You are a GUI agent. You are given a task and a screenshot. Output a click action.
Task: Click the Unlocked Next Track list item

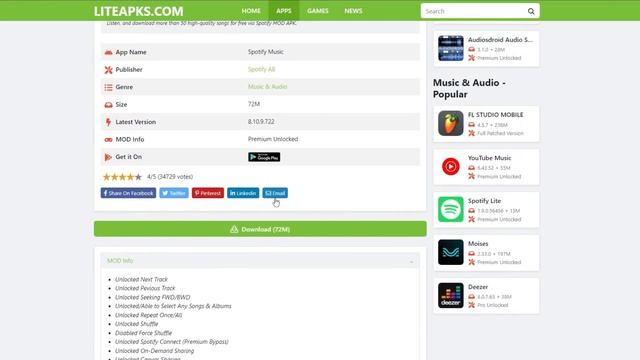pyautogui.click(x=141, y=280)
